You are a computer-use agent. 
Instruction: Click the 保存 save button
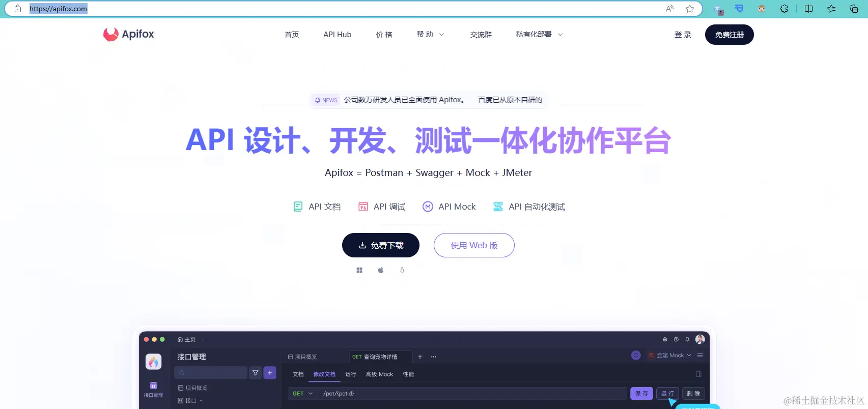coord(641,394)
